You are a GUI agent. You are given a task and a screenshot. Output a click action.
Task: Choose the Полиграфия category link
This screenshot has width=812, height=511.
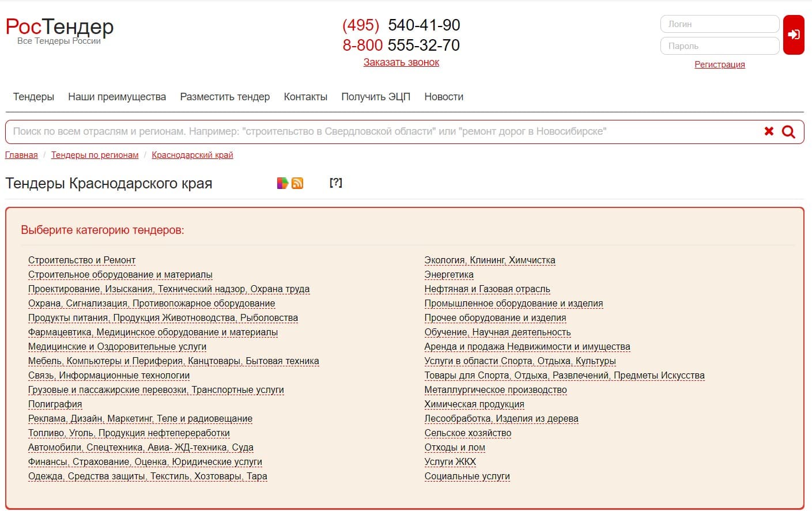pos(55,404)
